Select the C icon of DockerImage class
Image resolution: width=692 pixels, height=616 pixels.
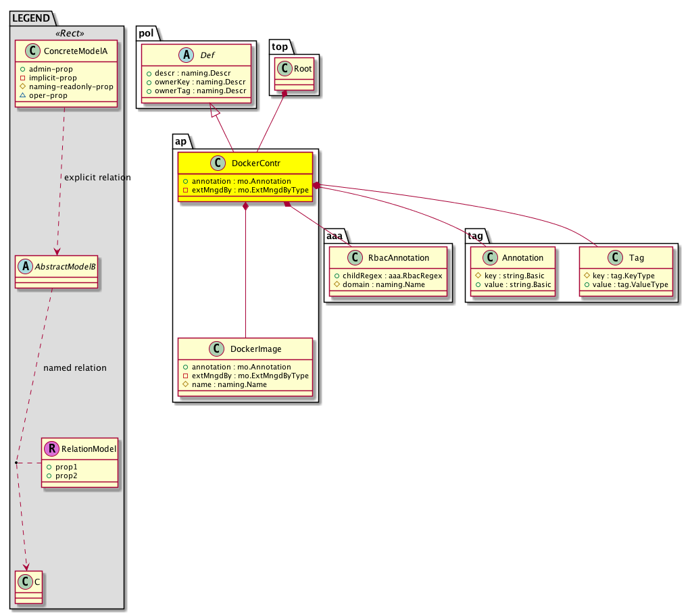pos(216,349)
